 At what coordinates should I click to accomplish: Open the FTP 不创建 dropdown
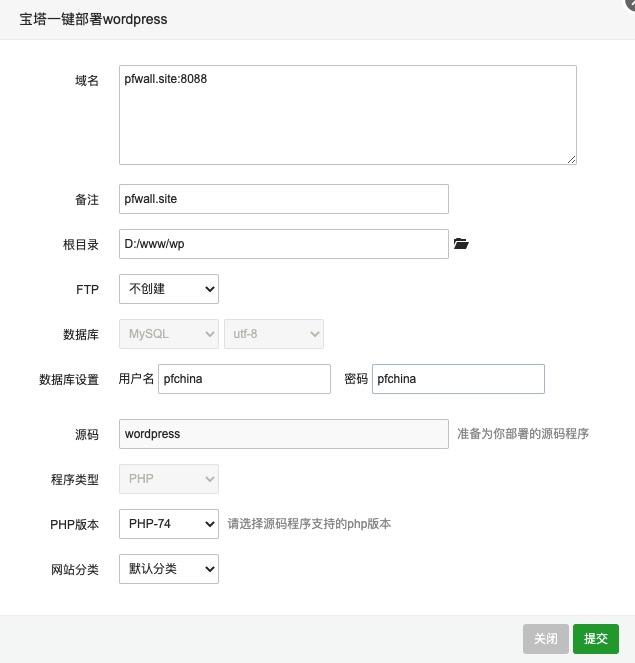tap(168, 289)
